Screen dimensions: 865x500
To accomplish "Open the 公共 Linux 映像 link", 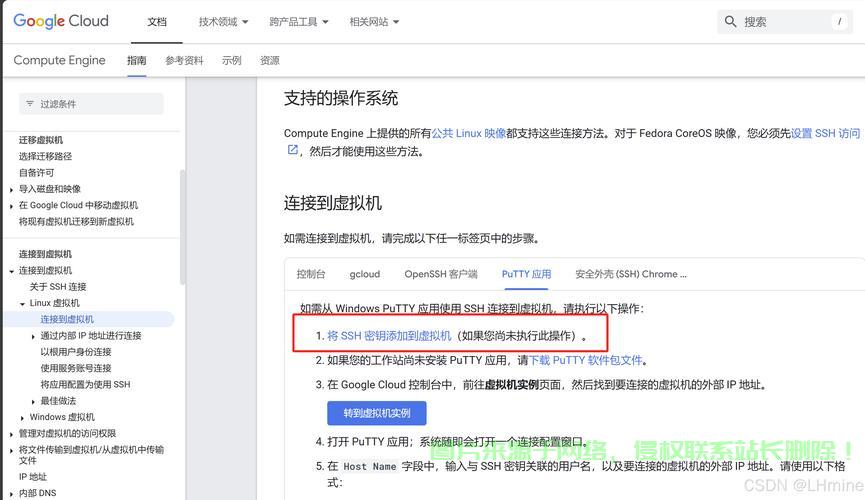I will (469, 133).
